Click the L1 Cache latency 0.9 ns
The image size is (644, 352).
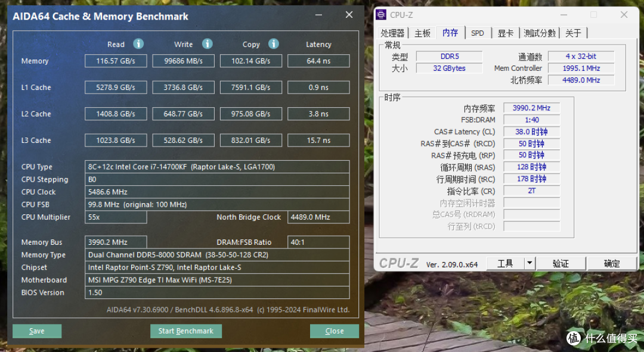318,88
